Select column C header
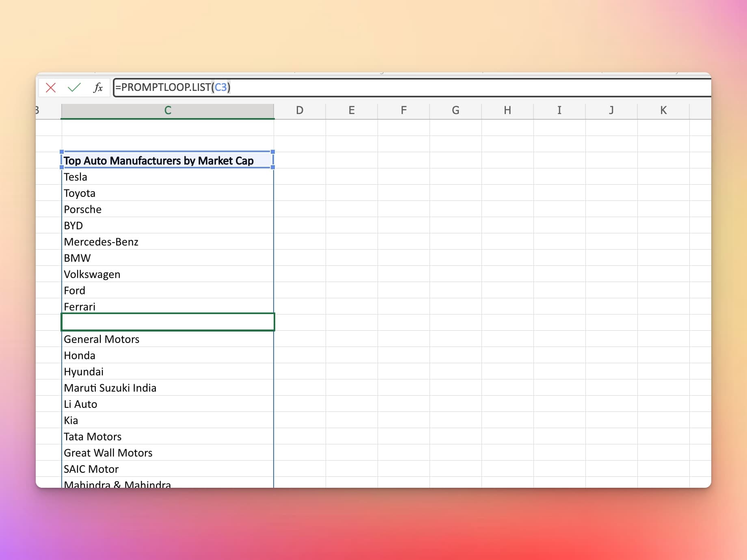Image resolution: width=747 pixels, height=560 pixels. [168, 110]
